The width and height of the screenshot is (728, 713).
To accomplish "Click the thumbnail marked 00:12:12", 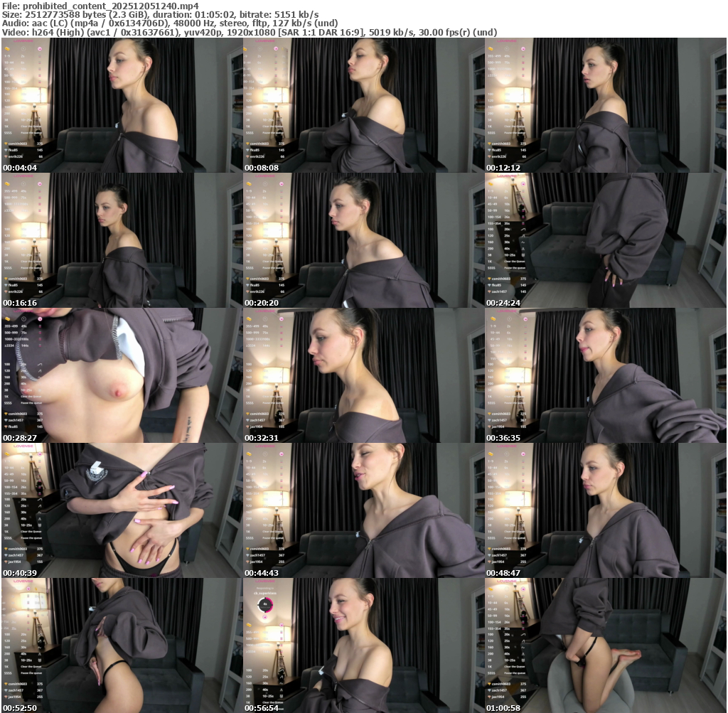I will pos(605,105).
